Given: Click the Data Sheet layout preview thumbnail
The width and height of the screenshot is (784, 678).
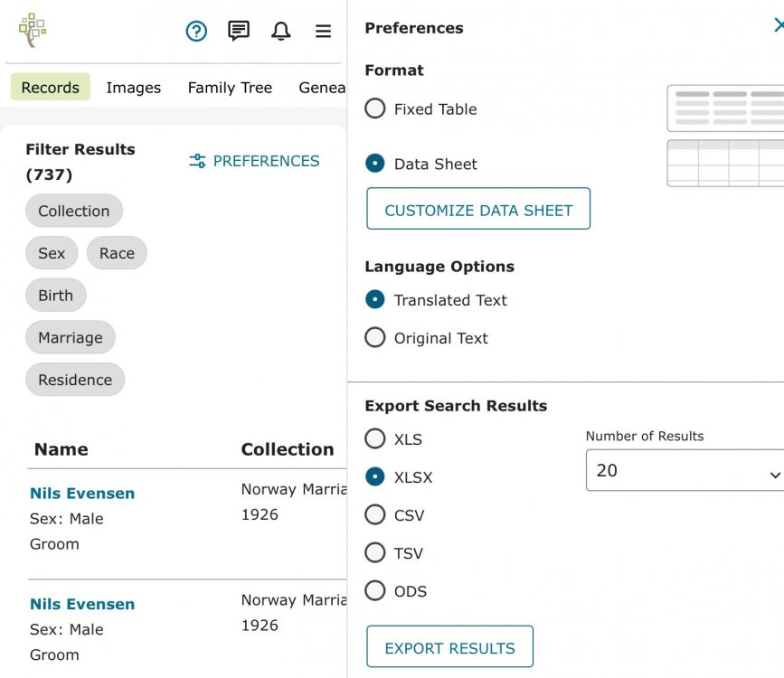Looking at the screenshot, I should pos(725,163).
